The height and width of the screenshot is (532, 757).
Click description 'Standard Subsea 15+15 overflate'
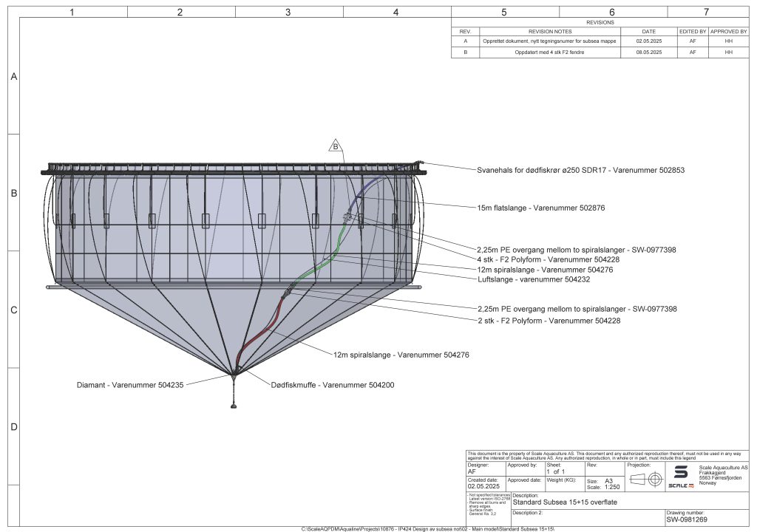(565, 502)
